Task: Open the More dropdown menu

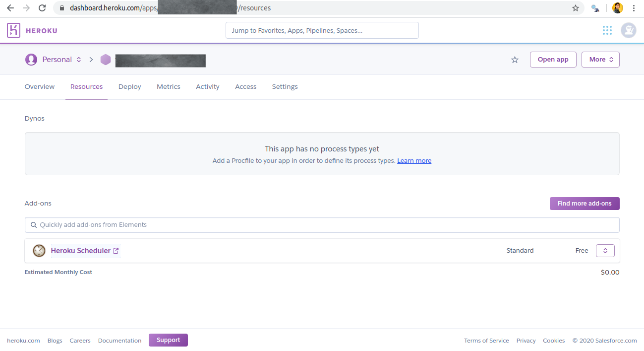Action: tap(600, 60)
